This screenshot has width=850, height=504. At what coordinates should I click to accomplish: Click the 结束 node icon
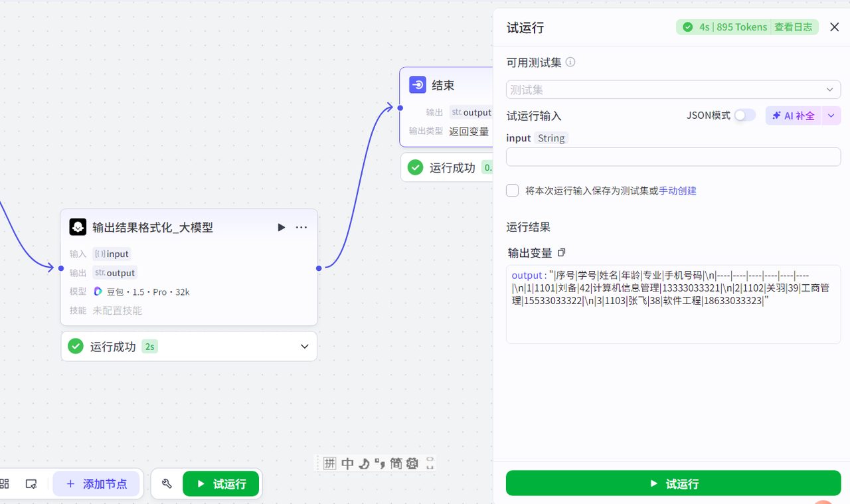click(418, 85)
